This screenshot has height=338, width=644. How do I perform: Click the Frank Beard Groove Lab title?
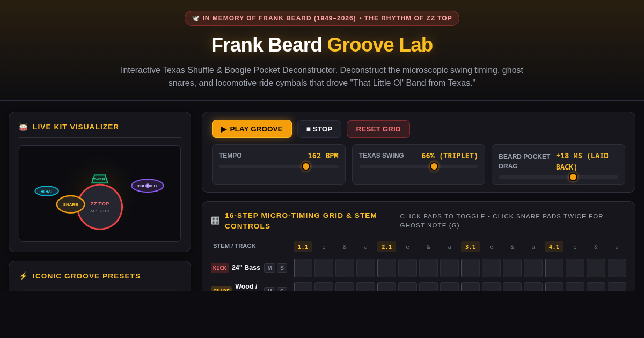[x=322, y=45]
